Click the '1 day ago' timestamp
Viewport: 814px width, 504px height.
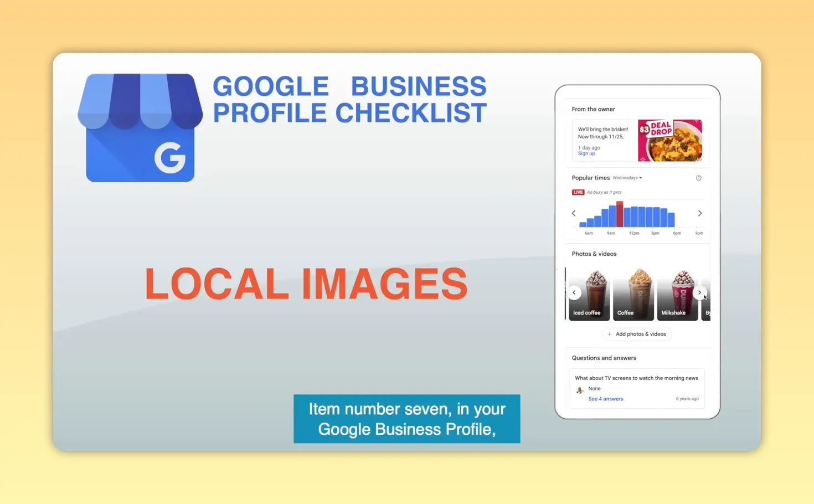589,148
